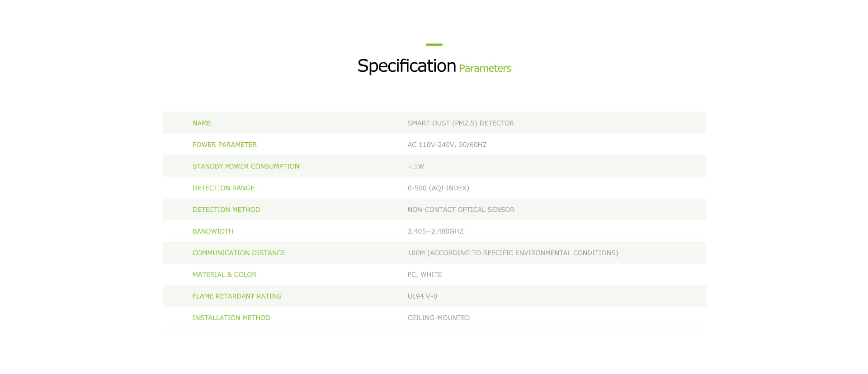
Task: Select the NAME row label
Action: pos(202,123)
